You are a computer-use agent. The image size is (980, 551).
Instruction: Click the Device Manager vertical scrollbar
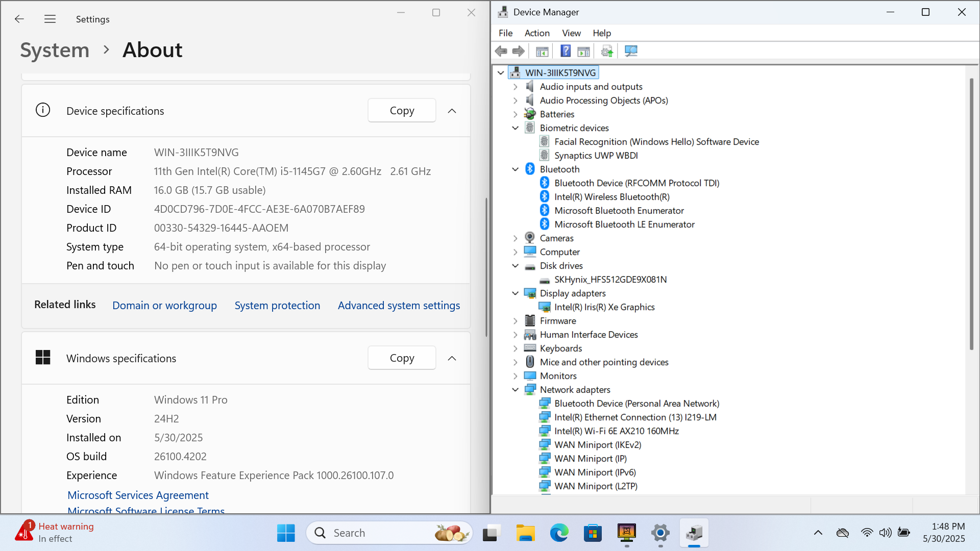[x=971, y=214]
